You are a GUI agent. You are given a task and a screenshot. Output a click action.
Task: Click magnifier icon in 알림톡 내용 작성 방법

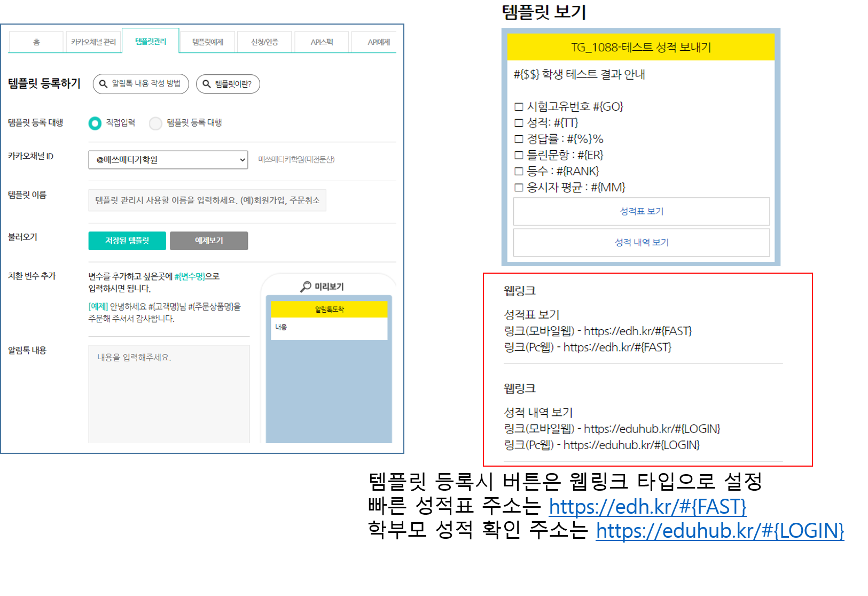[x=104, y=84]
